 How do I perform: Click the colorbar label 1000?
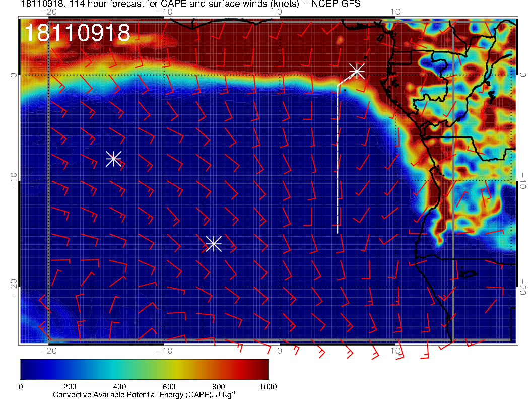[x=268, y=387]
